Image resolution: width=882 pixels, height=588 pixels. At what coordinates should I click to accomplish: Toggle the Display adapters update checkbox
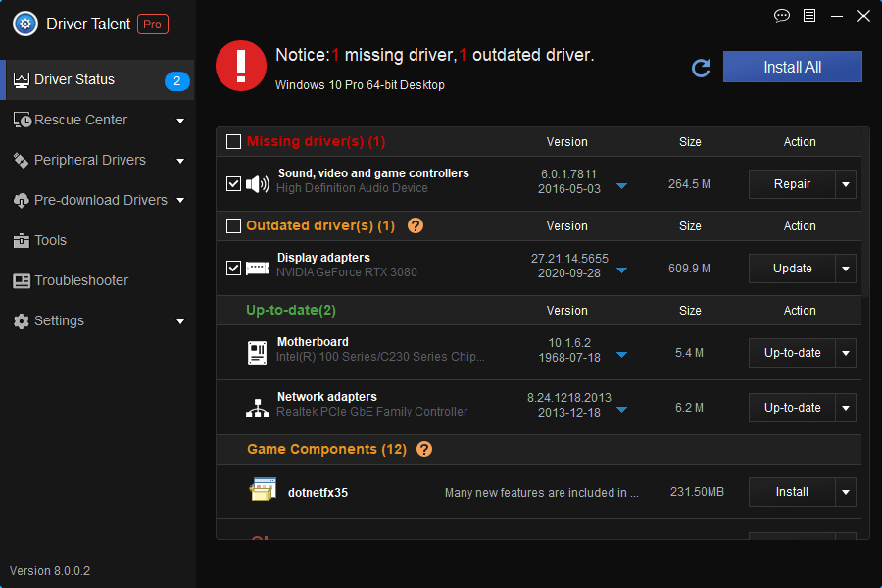click(x=233, y=268)
